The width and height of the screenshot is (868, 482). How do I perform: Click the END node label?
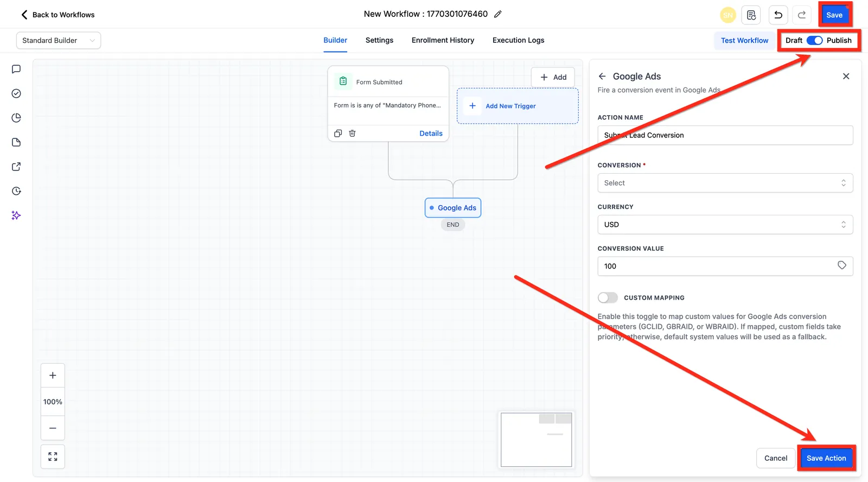pyautogui.click(x=453, y=225)
